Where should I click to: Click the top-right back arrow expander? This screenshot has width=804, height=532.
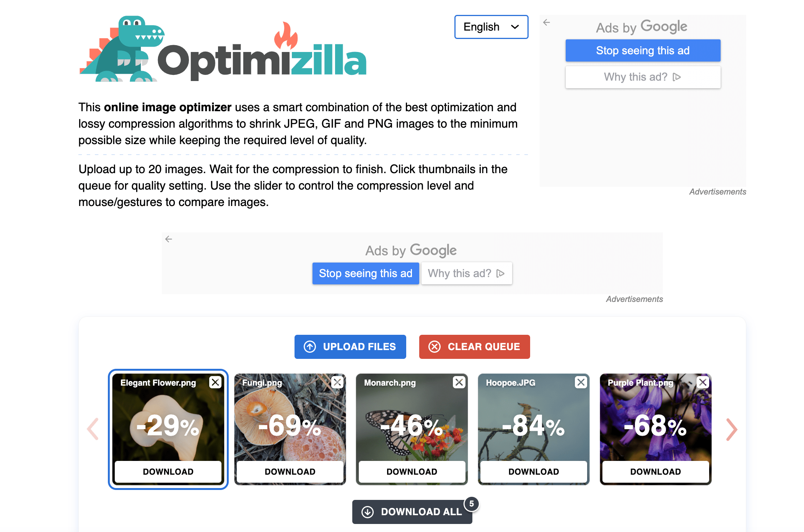click(x=547, y=21)
